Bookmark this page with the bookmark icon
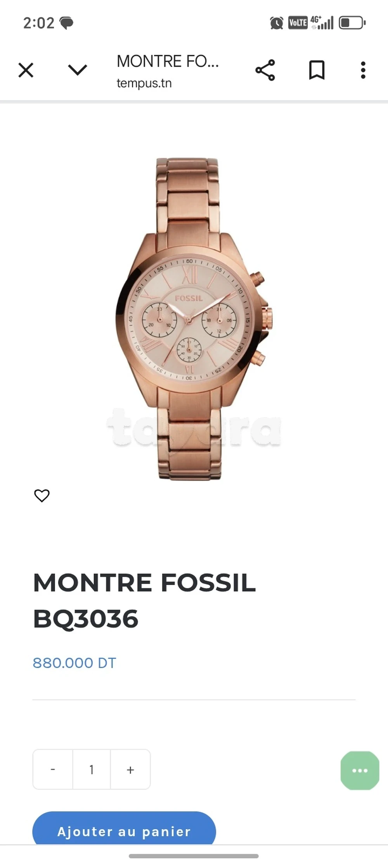 point(317,70)
